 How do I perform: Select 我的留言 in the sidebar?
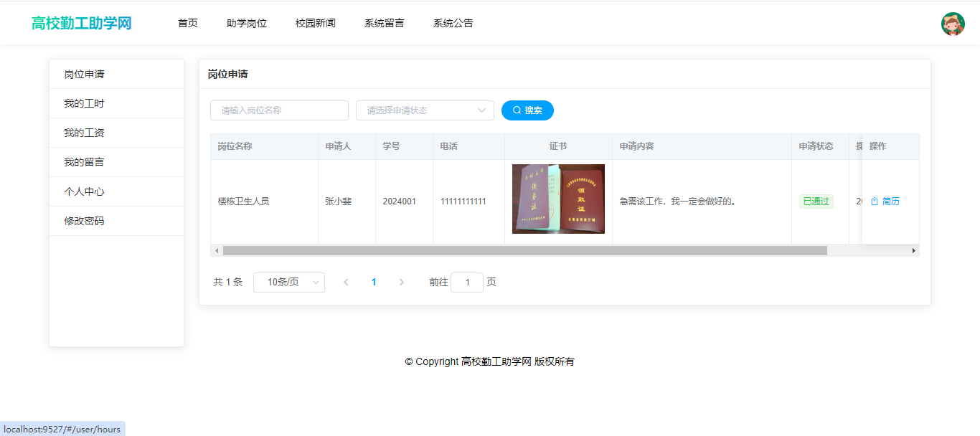click(116, 162)
